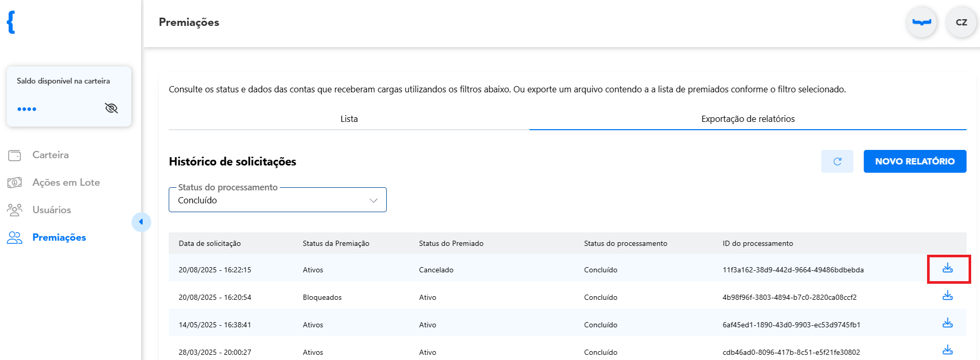Refresh the request history list

click(x=837, y=161)
